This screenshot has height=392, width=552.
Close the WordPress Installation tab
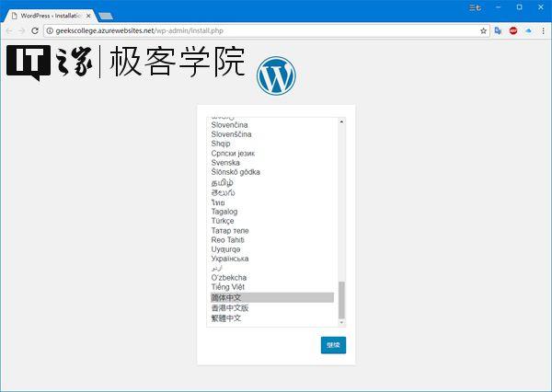click(88, 16)
